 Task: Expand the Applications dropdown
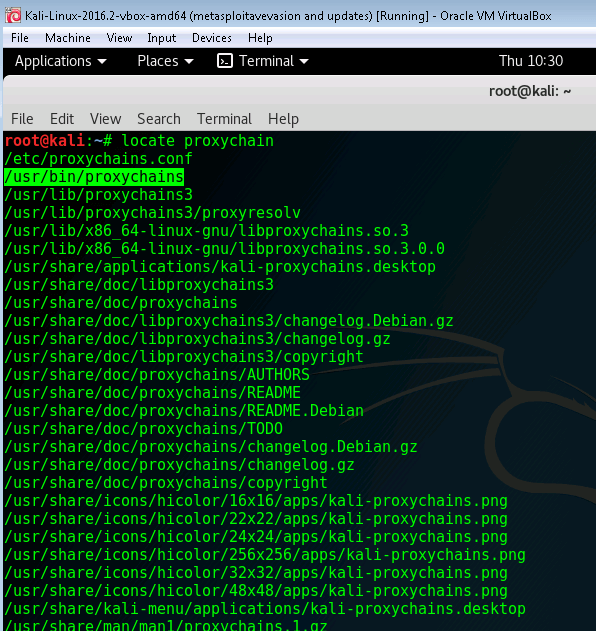pos(61,61)
